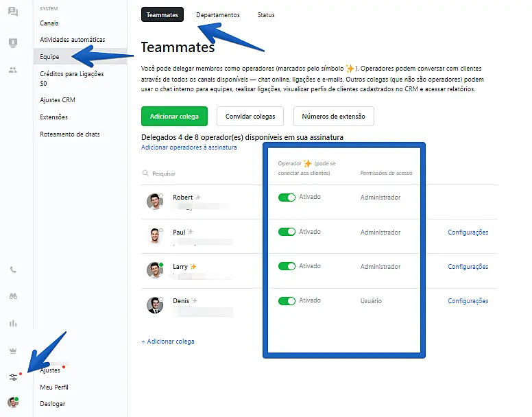Open Canais in the system menu

[49, 23]
